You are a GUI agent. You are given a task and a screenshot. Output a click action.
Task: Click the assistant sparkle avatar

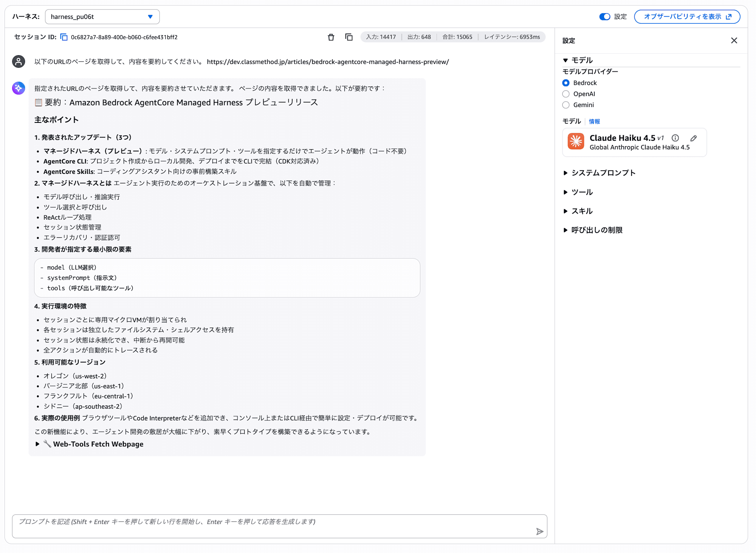coord(19,88)
